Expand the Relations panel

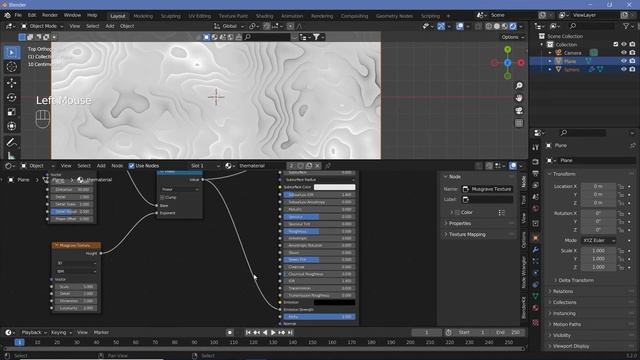tap(563, 291)
